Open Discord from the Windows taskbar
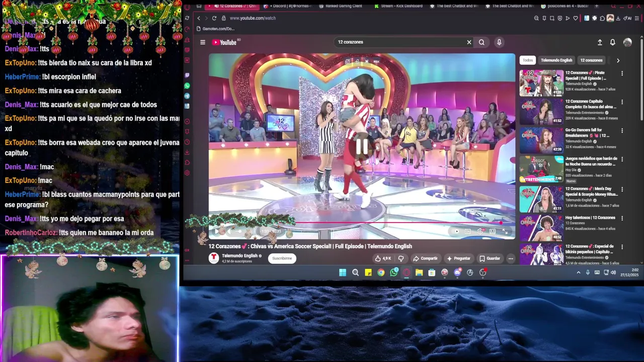 457,273
